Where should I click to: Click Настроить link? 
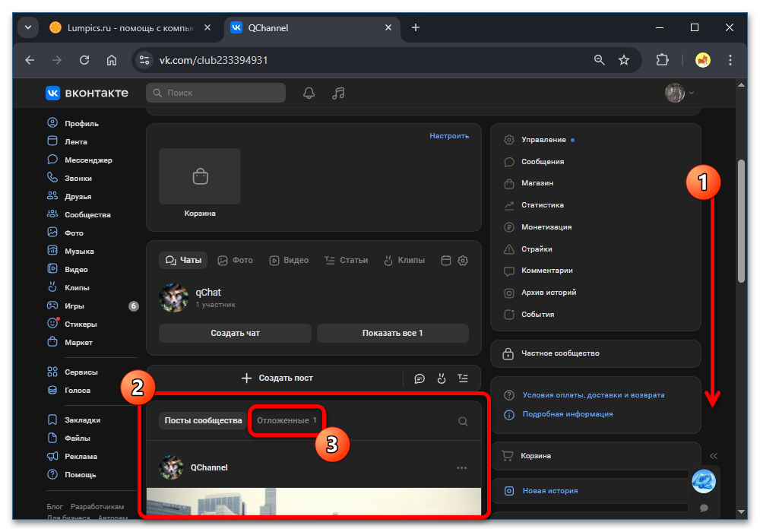tap(449, 136)
